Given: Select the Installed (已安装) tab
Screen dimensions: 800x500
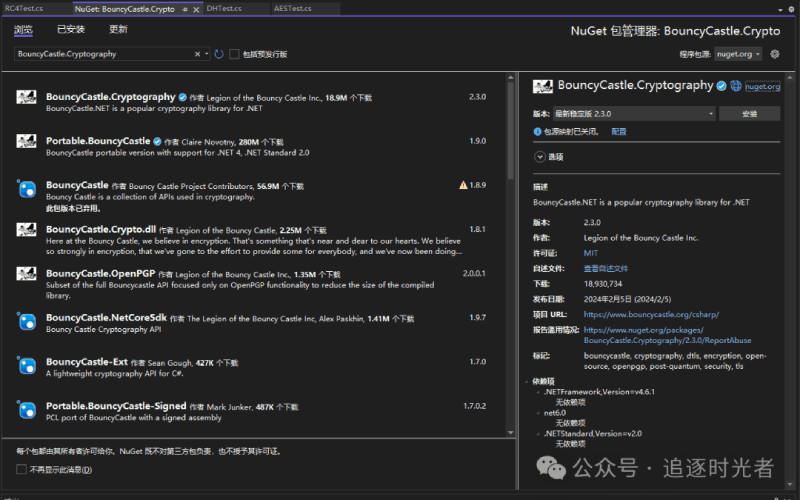Looking at the screenshot, I should click(71, 30).
